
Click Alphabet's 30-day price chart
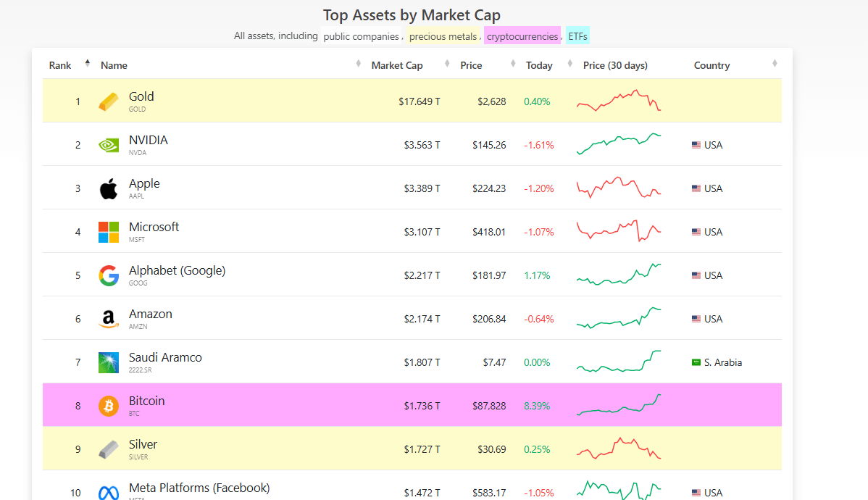point(619,275)
